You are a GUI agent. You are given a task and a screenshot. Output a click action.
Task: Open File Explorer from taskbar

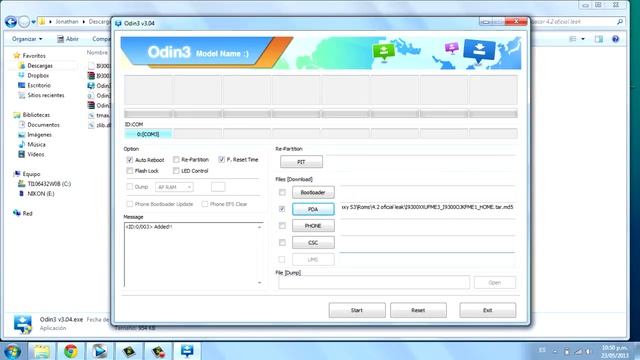tap(41, 351)
